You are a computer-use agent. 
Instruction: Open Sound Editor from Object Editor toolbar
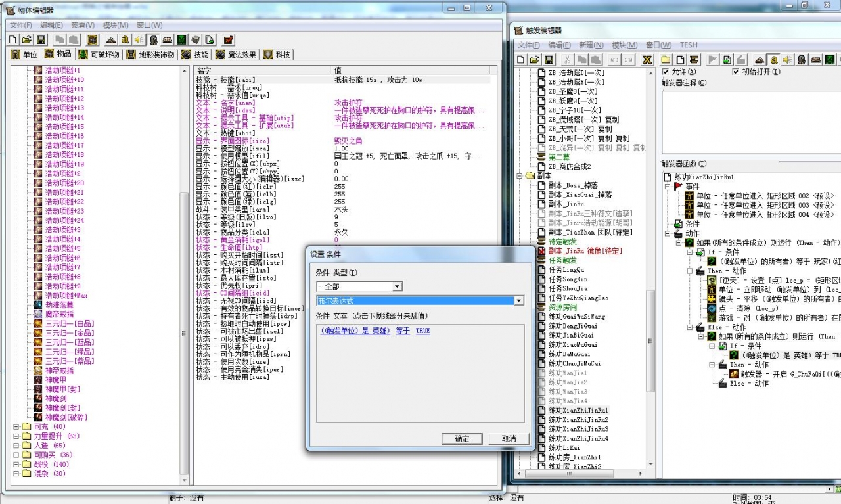click(x=139, y=39)
